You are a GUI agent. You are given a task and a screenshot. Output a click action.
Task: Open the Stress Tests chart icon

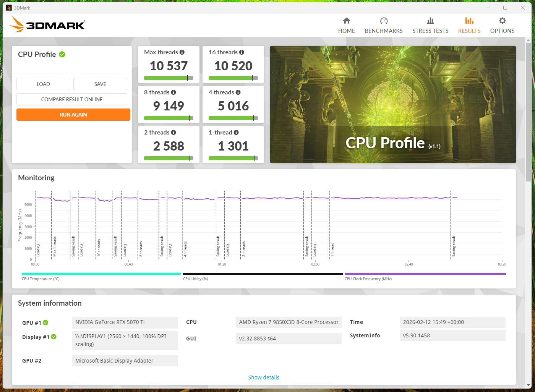click(430, 21)
